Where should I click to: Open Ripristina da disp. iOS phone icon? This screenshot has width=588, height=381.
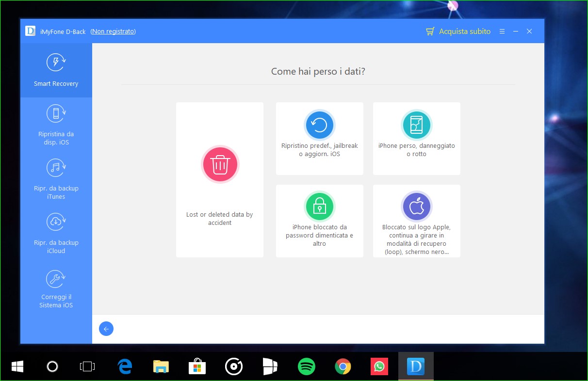pos(56,114)
